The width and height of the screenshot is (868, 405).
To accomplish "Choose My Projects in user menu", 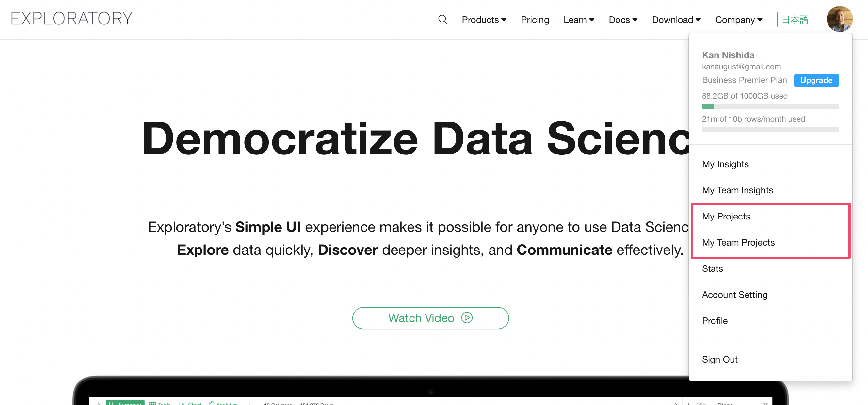I will click(726, 216).
